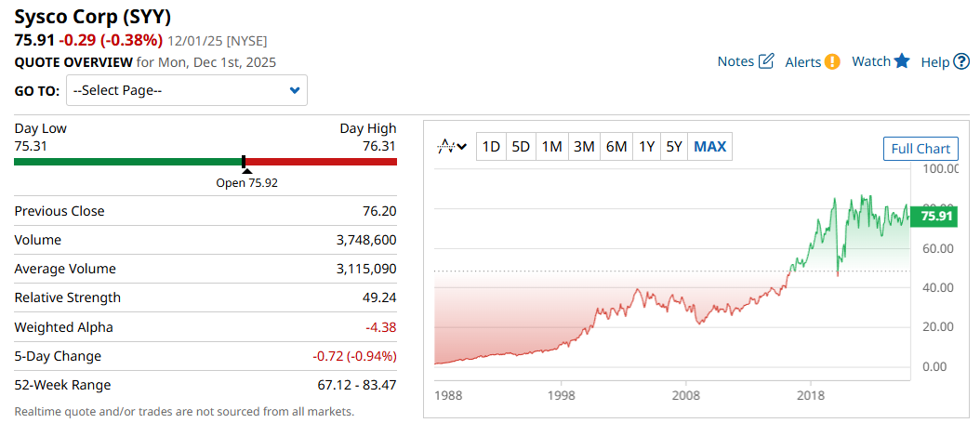
Task: Select the 5D chart period
Action: pos(521,147)
